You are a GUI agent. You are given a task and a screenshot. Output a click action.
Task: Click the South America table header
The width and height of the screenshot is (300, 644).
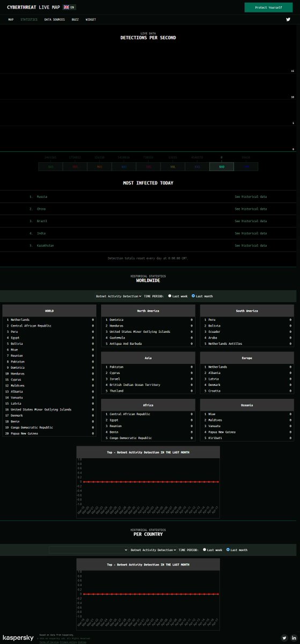[x=247, y=311]
